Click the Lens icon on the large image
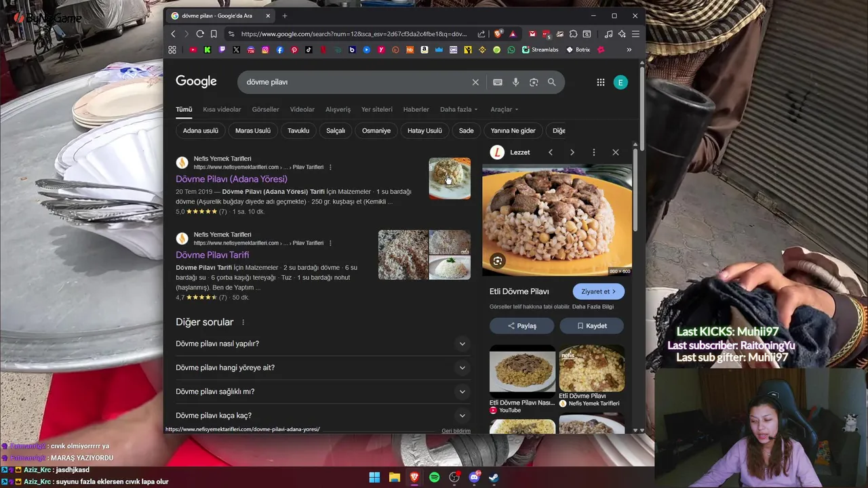 498,261
